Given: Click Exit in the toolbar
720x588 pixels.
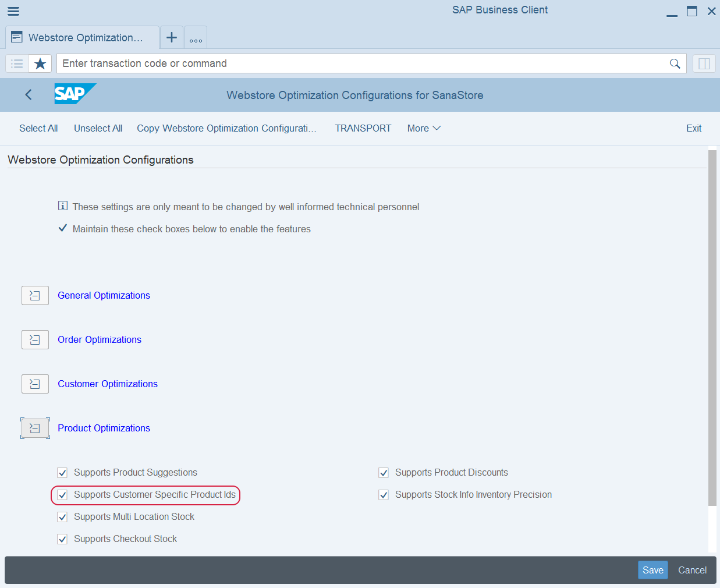Looking at the screenshot, I should pos(694,128).
